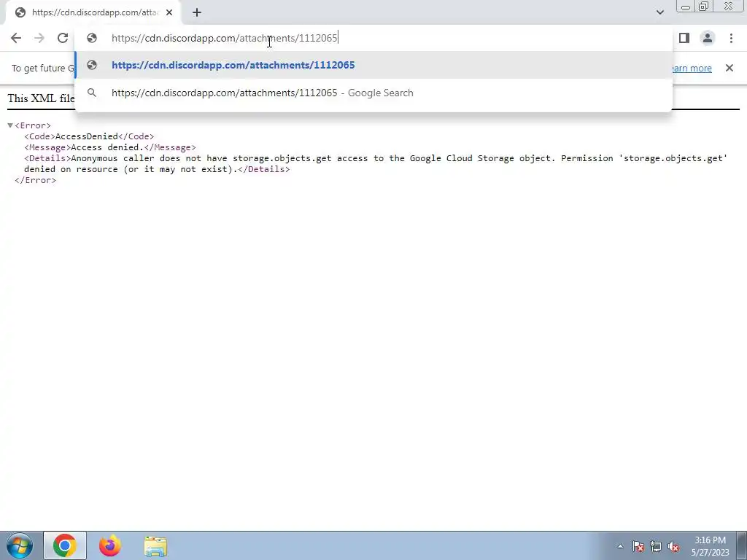Open the tab search dropdown arrow

click(659, 12)
